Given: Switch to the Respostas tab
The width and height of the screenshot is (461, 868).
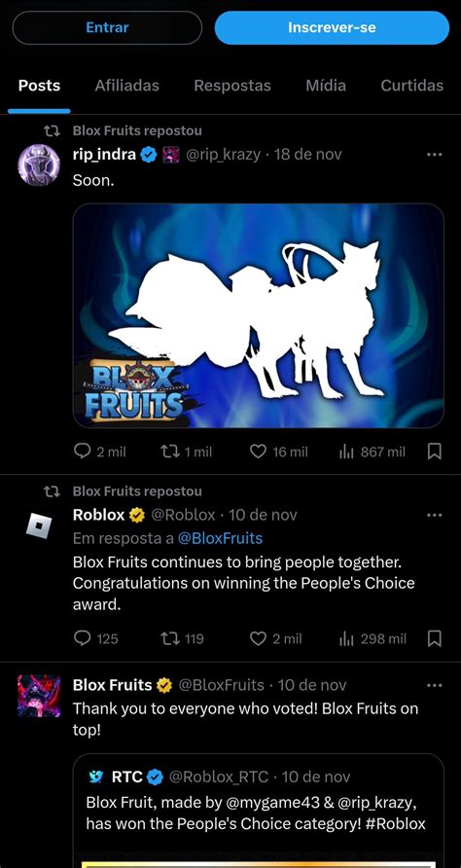Looking at the screenshot, I should click(232, 86).
